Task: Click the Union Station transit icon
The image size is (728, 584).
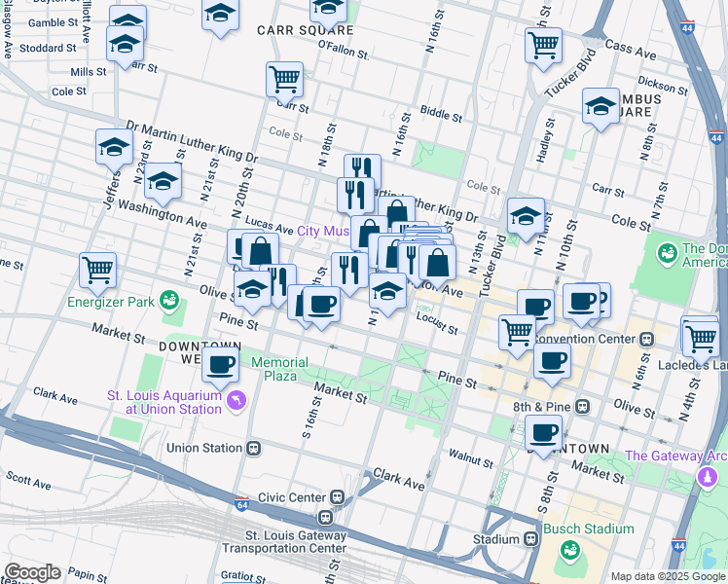Action: [253, 449]
